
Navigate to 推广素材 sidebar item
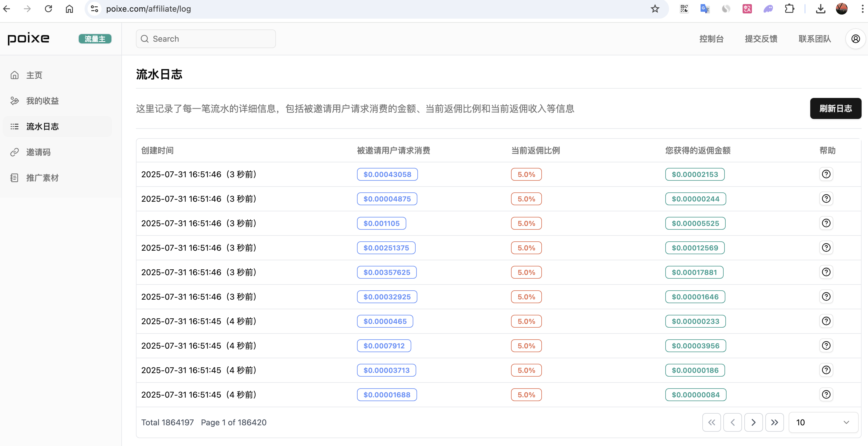[x=43, y=178]
